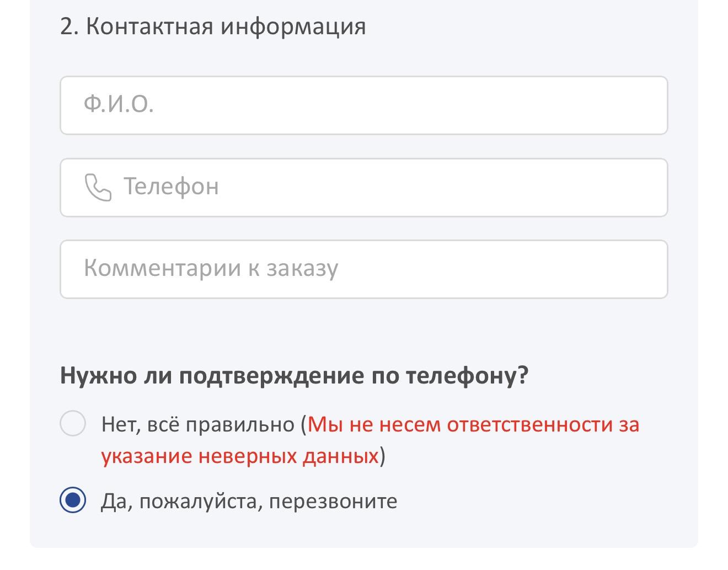Click the empty right side of Ф.И.О. field
The width and height of the screenshot is (728, 570).
(x=552, y=105)
